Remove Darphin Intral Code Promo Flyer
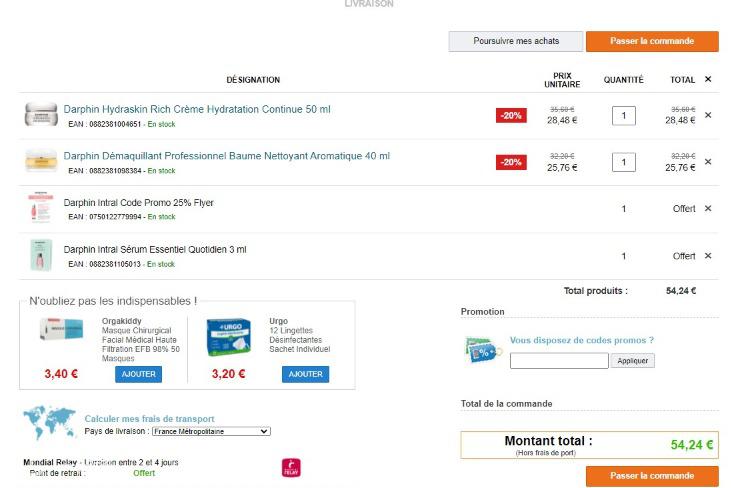 click(x=708, y=209)
